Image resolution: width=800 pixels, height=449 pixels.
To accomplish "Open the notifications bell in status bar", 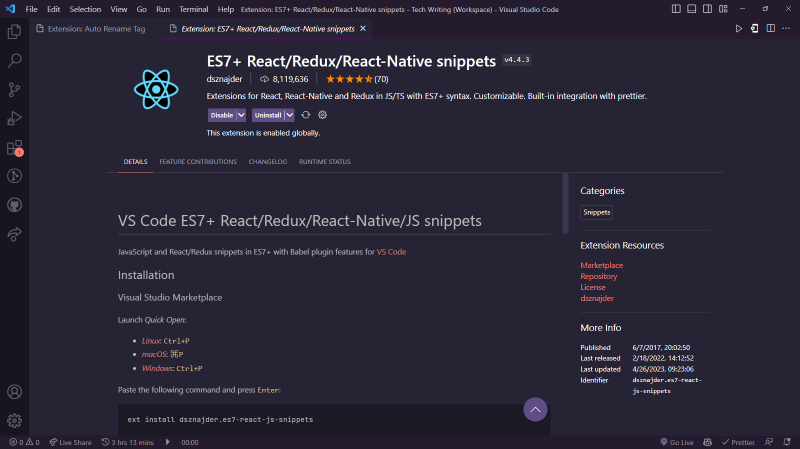I will coord(787,442).
